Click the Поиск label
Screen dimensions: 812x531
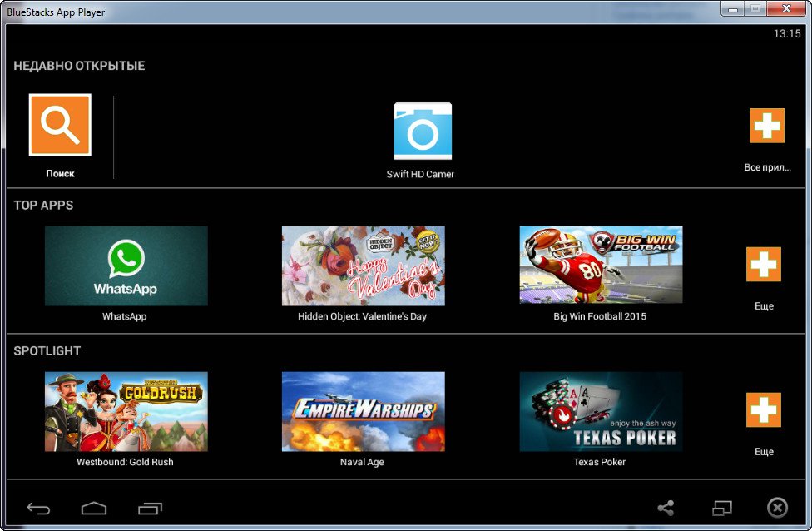60,174
